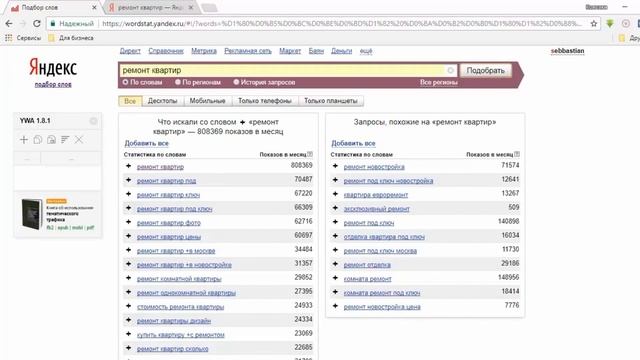The width and height of the screenshot is (640, 360).
Task: Click the browser address bar URL
Action: 341,24
